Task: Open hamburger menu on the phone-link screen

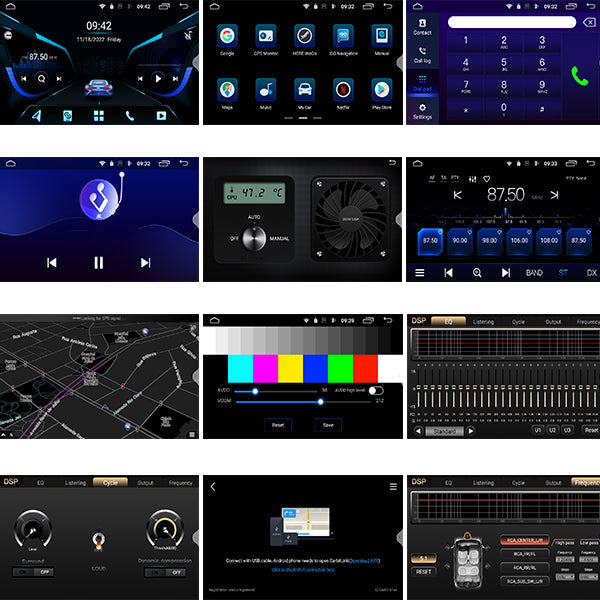Action: pos(393,487)
